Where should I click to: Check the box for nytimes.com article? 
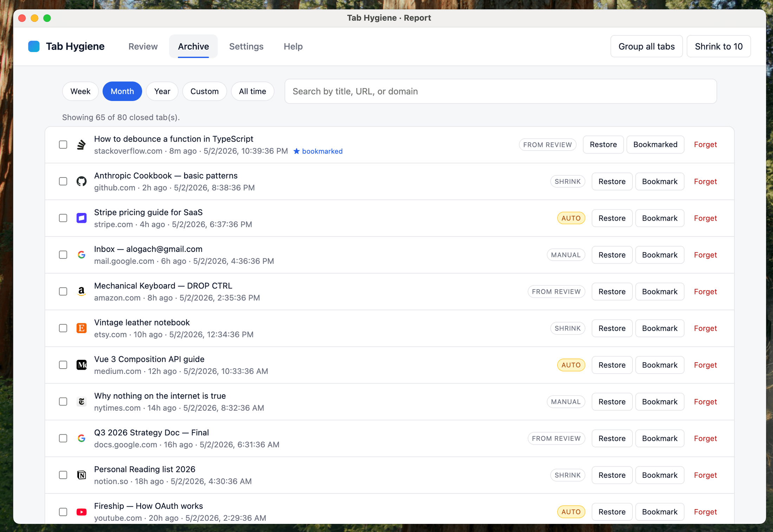tap(63, 402)
